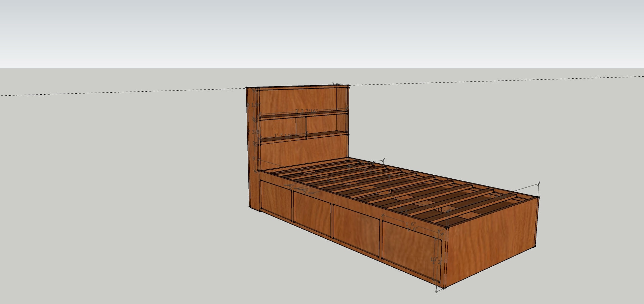
Task: Select the right cubby of the headboard shelf
Action: [326, 124]
